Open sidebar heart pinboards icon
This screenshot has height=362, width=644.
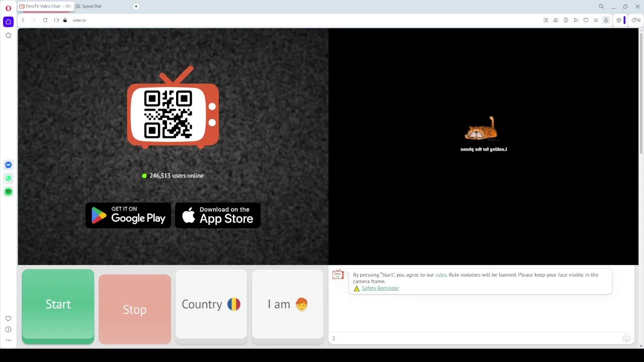click(x=8, y=319)
